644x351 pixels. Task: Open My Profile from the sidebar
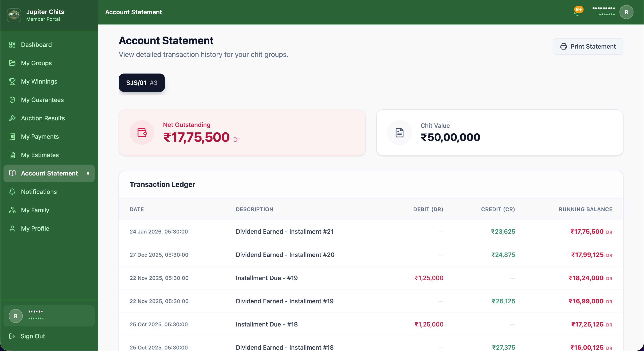[35, 228]
